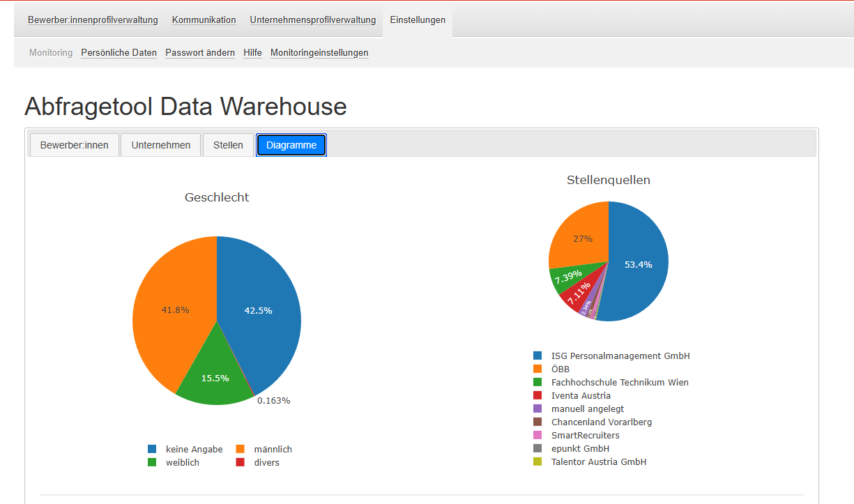Click the divers legend label
The height and width of the screenshot is (504, 854).
pos(267,462)
